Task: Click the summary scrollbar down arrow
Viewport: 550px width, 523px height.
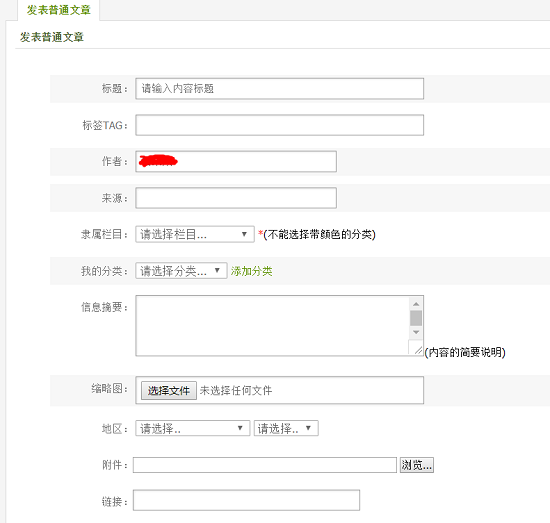Action: [416, 332]
